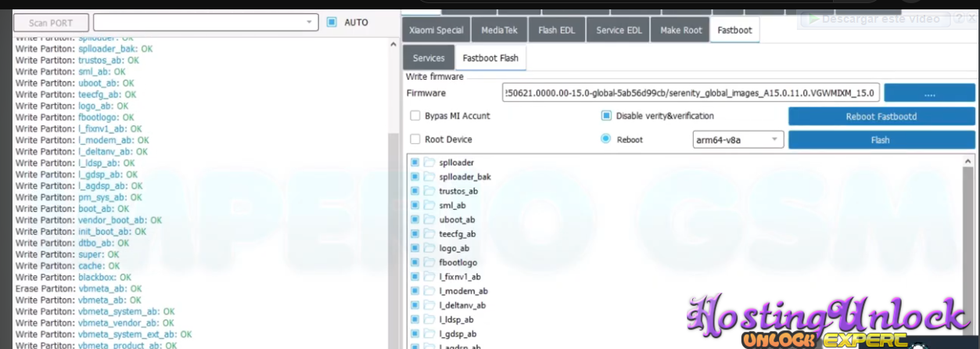Click the splloader folder icon
The height and width of the screenshot is (349, 980).
(429, 163)
